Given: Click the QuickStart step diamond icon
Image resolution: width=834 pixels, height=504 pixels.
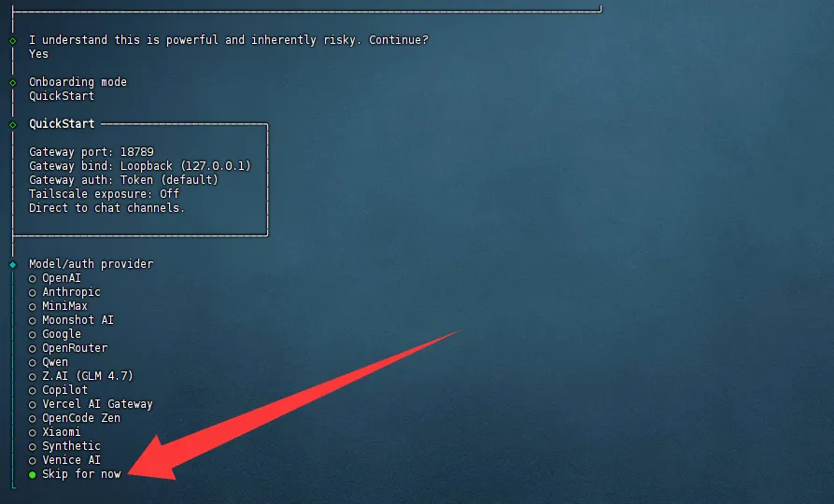Looking at the screenshot, I should pos(13,124).
